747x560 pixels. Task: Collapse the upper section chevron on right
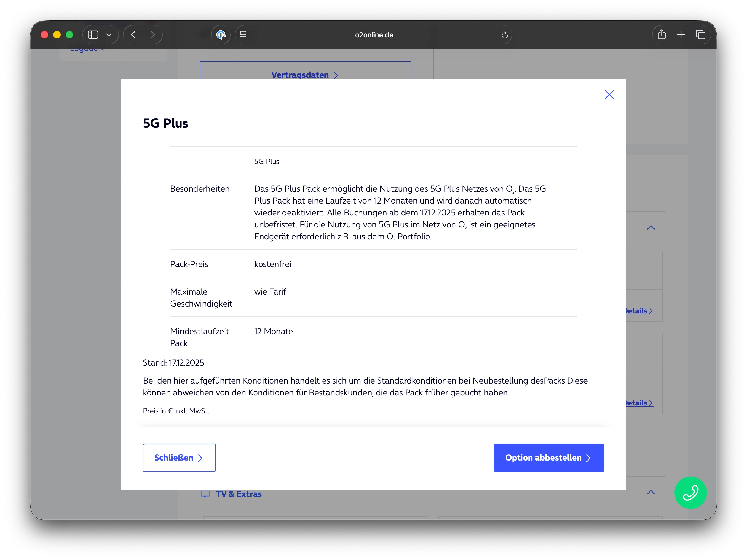tap(650, 227)
